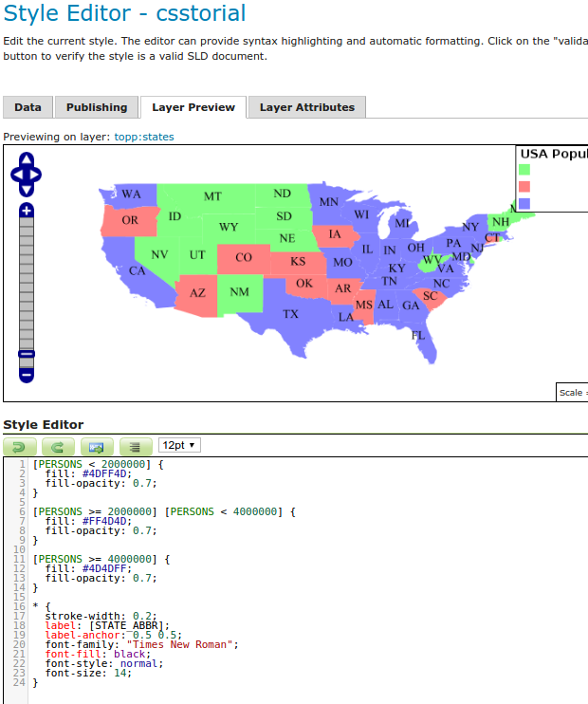The image size is (588, 704).
Task: Click the CA state label on map
Action: (x=137, y=270)
